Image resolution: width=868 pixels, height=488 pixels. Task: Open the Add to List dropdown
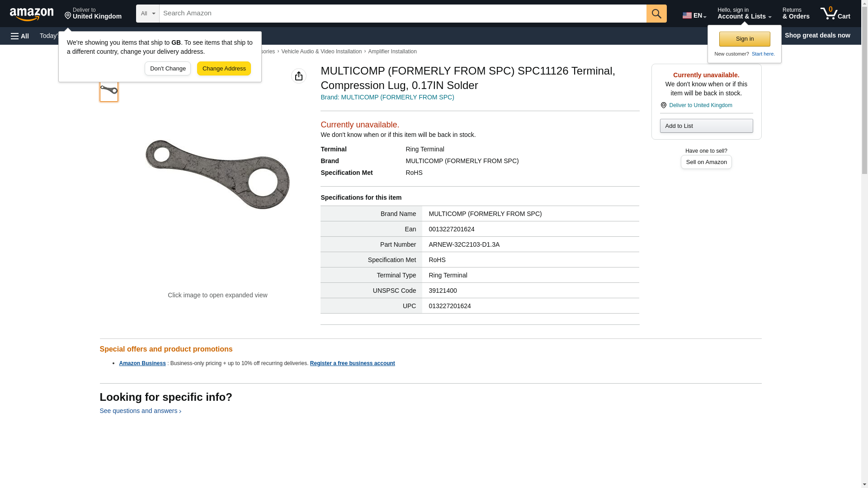[706, 126]
